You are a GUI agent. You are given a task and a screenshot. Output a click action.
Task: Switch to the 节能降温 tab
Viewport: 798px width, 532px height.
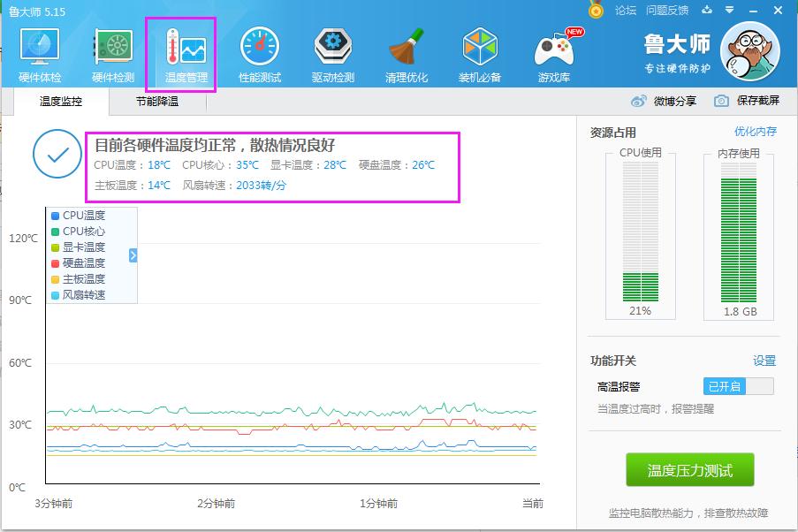[x=160, y=101]
